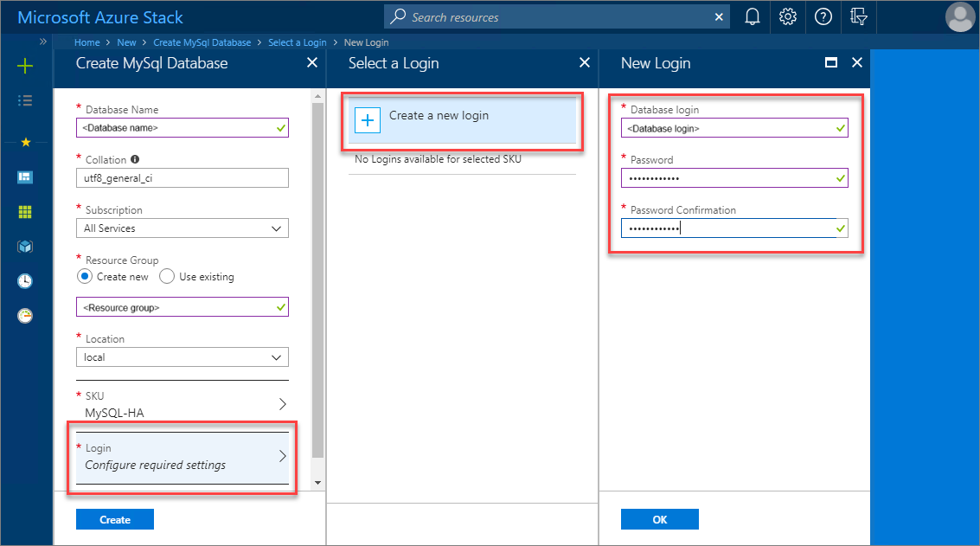Select the Dashboard icon in the left sidebar
The image size is (980, 546).
tap(25, 177)
